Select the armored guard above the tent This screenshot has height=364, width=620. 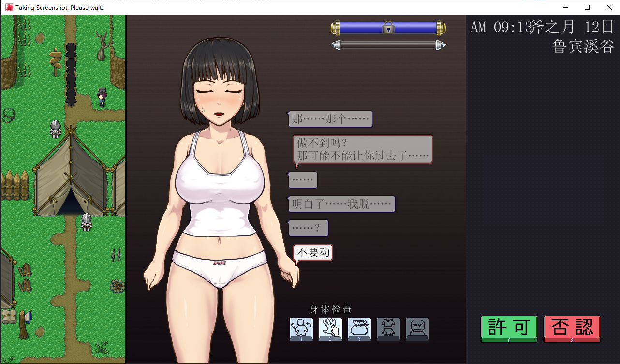pyautogui.click(x=56, y=128)
